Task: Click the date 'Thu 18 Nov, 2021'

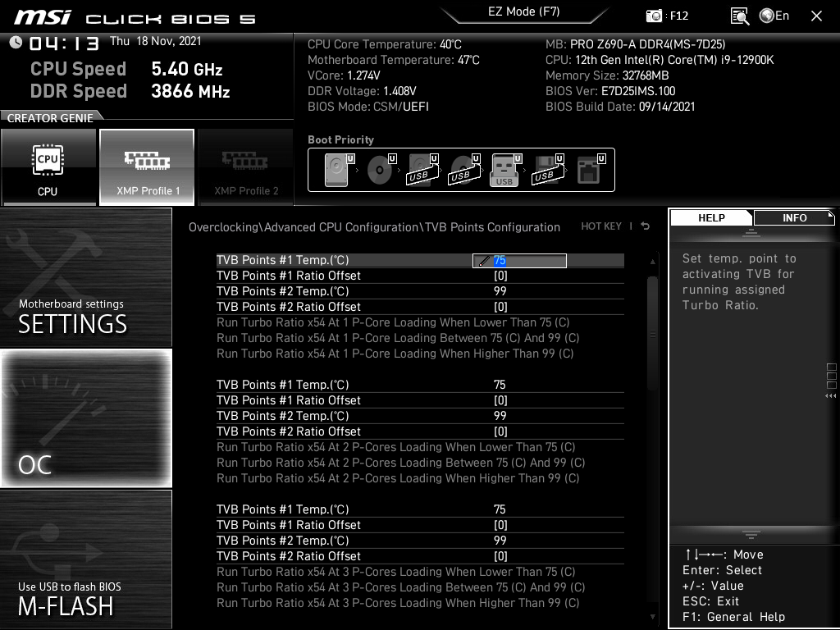Action: click(x=155, y=41)
